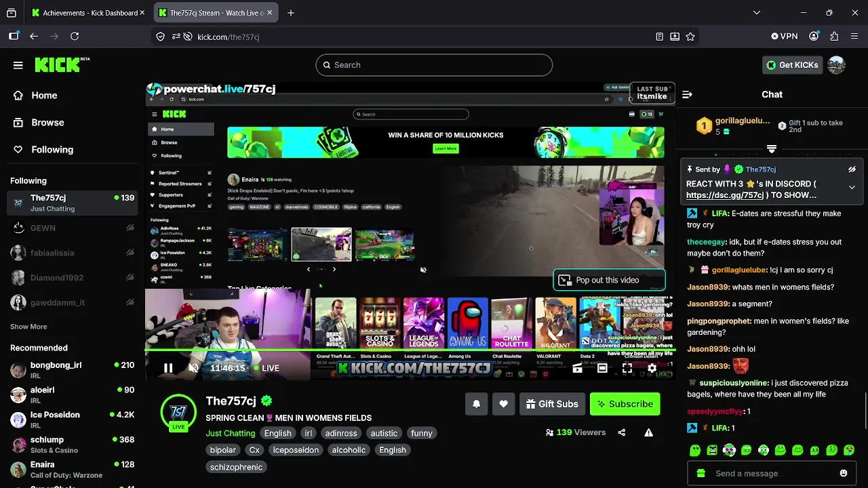
Task: Toggle the browser sidebar panel
Action: (14, 37)
